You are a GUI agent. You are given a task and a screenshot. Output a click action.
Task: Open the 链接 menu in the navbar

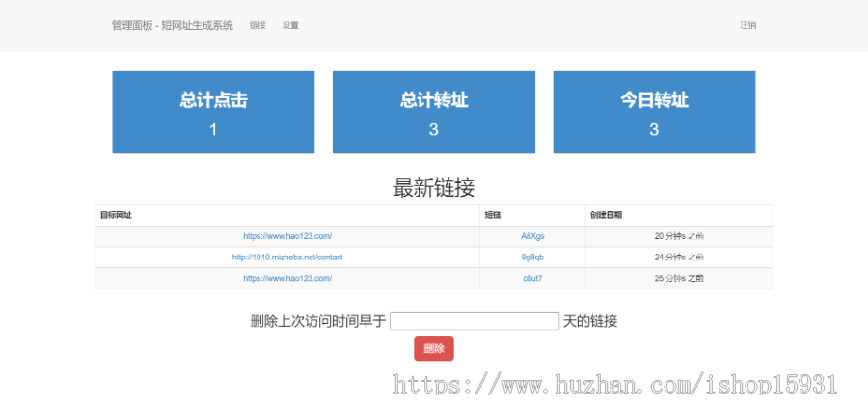[258, 25]
